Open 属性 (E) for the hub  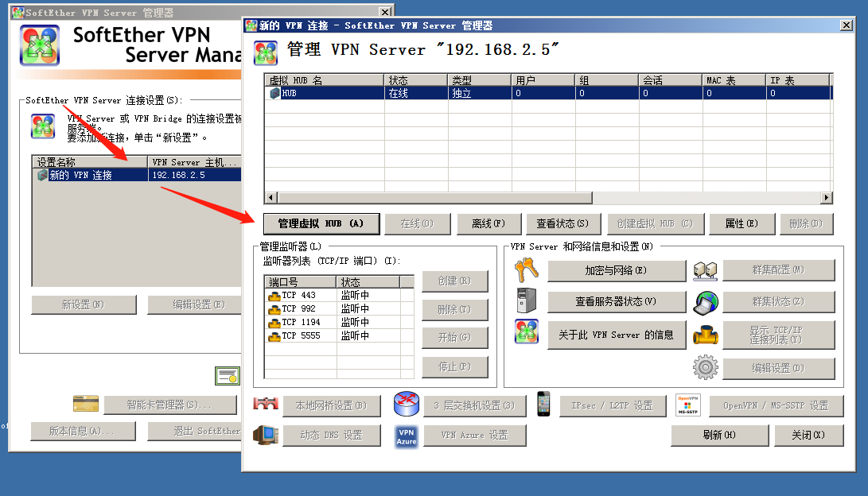click(x=741, y=224)
